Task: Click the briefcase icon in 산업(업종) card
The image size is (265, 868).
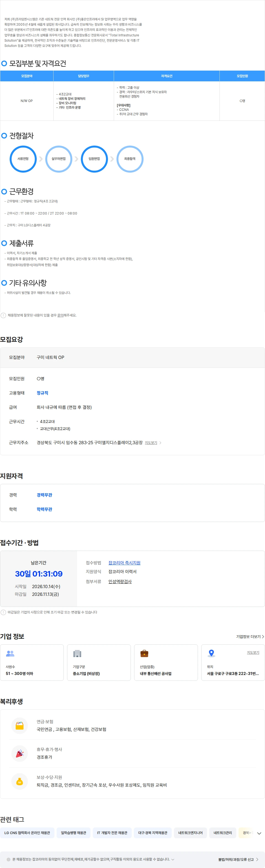Action: click(144, 653)
